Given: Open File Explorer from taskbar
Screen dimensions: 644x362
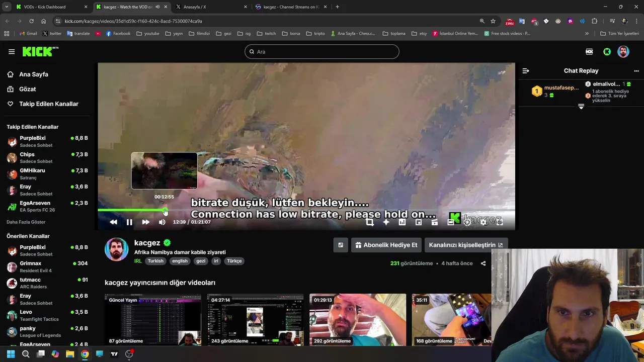Looking at the screenshot, I should (x=70, y=354).
